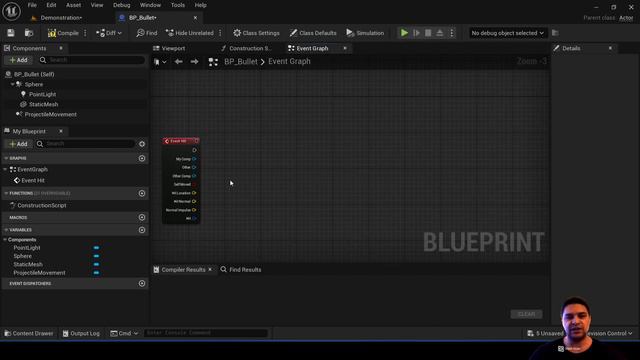Click the Frame Skip step button

416,33
